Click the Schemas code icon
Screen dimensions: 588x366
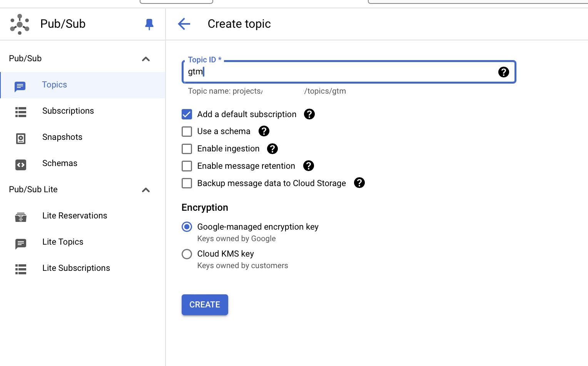coord(21,165)
